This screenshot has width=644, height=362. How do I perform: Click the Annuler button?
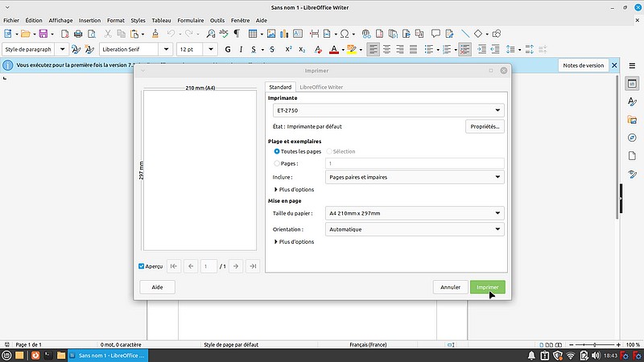(x=450, y=287)
